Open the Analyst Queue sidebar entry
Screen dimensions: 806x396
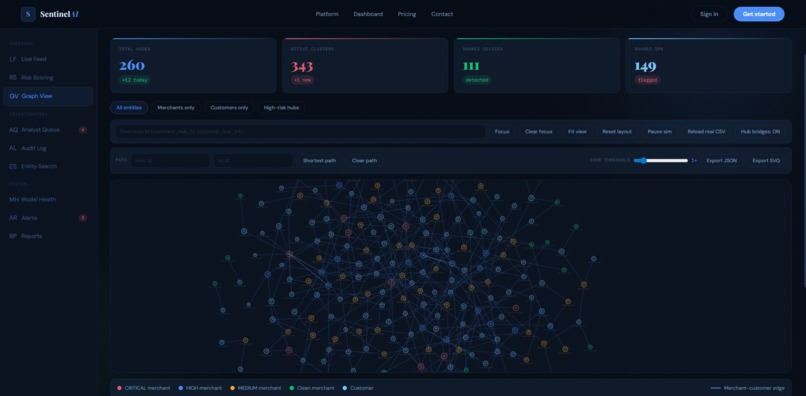coord(48,130)
